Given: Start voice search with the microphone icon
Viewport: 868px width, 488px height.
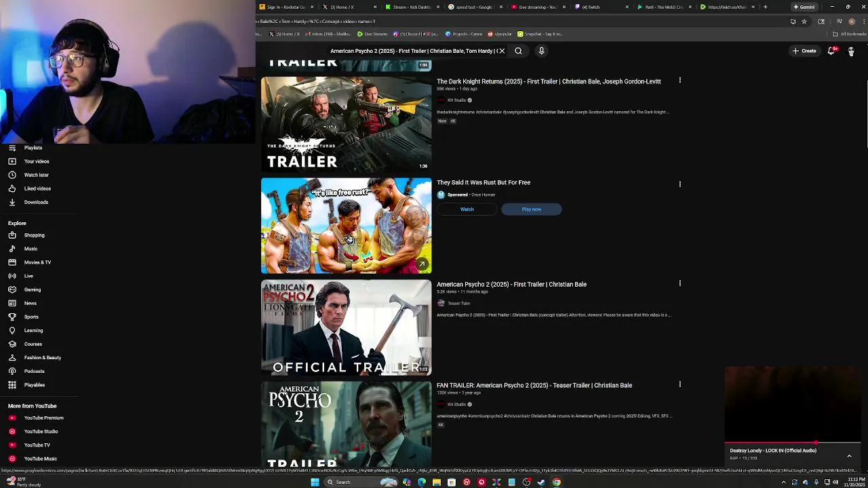Looking at the screenshot, I should pos(541,51).
